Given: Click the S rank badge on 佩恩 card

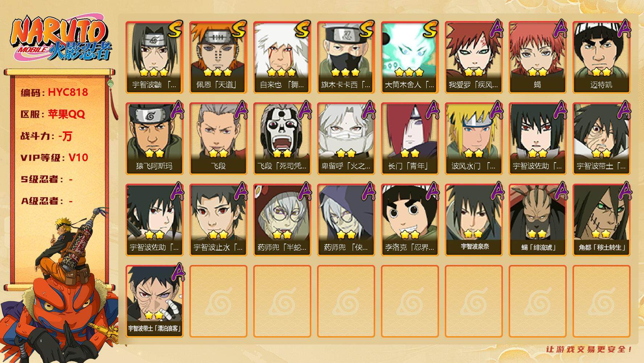Looking at the screenshot, I should tap(239, 29).
